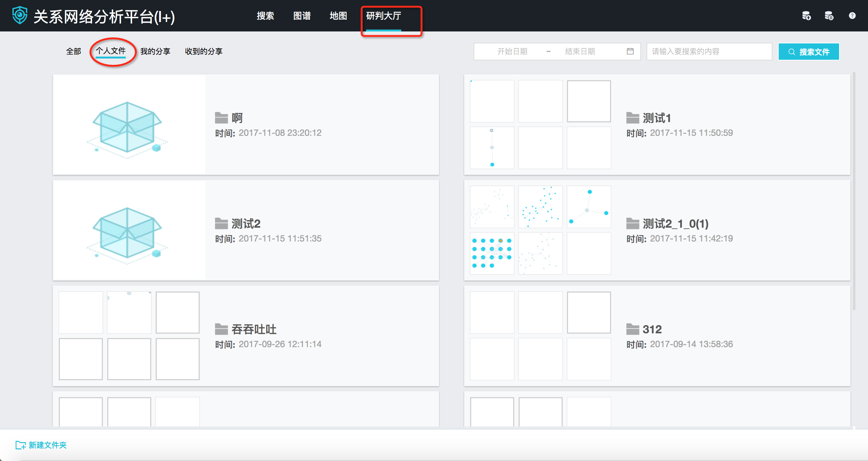
Task: Open 测试2_1_0(1) thumbnail with three-branch star graph
Action: [x=589, y=207]
